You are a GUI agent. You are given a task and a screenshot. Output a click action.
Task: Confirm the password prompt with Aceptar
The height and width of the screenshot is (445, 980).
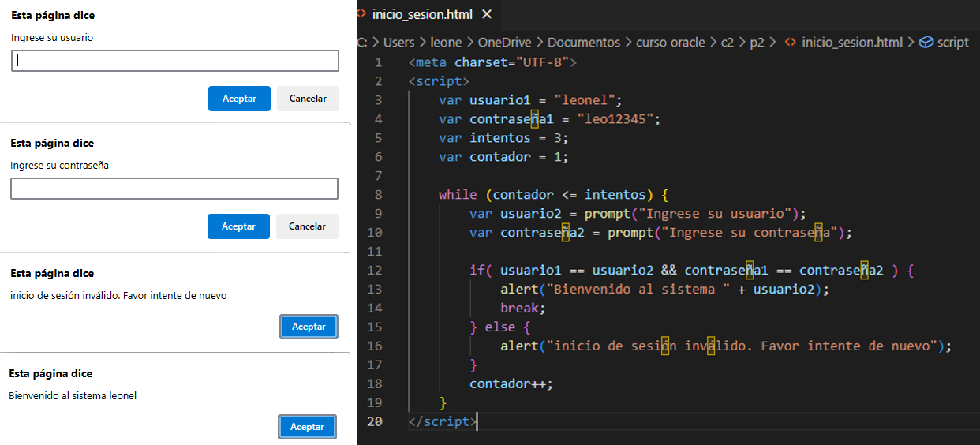tap(238, 226)
